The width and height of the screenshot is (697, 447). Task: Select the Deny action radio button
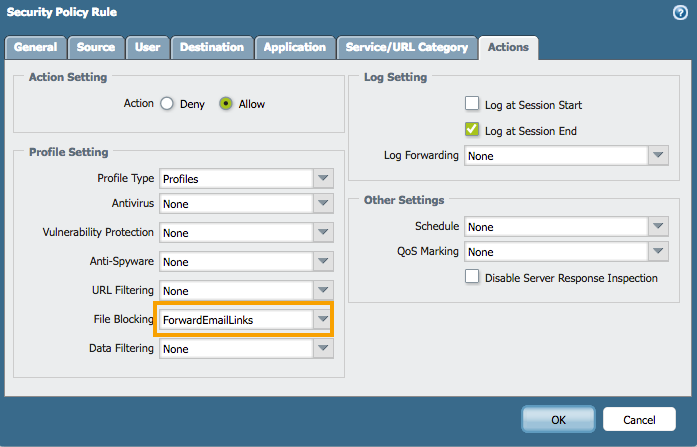click(167, 103)
